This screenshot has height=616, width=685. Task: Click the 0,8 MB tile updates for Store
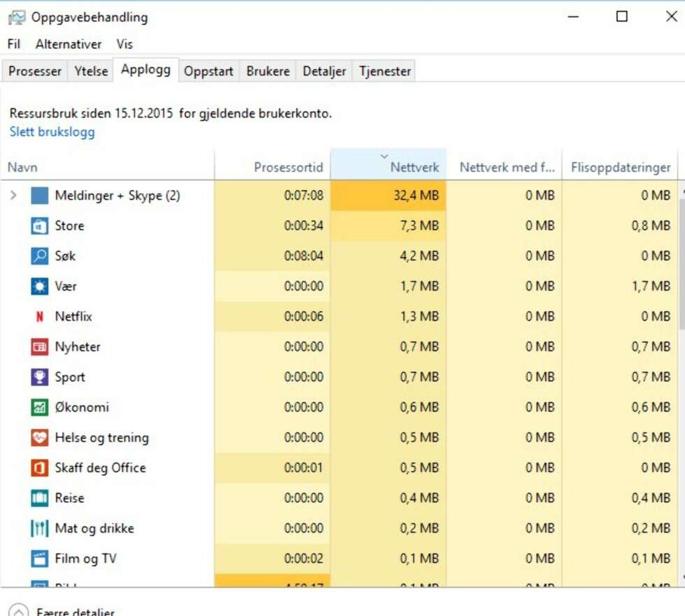click(651, 226)
